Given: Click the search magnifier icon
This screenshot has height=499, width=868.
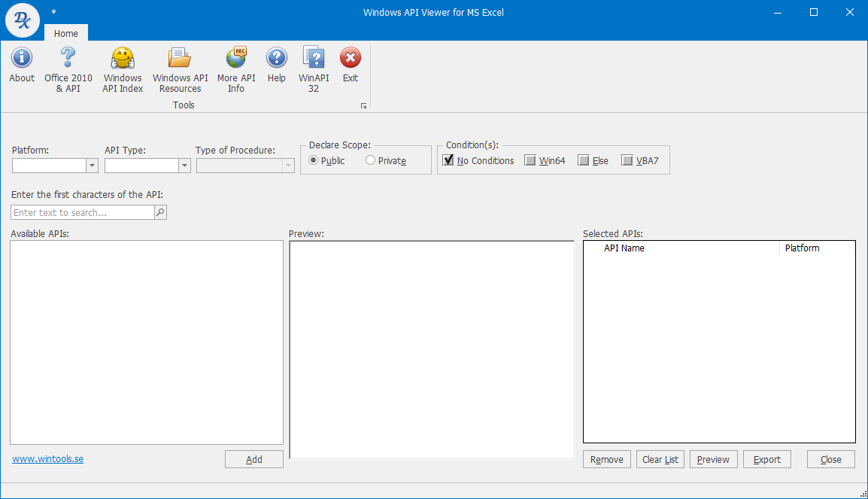Looking at the screenshot, I should click(x=160, y=212).
